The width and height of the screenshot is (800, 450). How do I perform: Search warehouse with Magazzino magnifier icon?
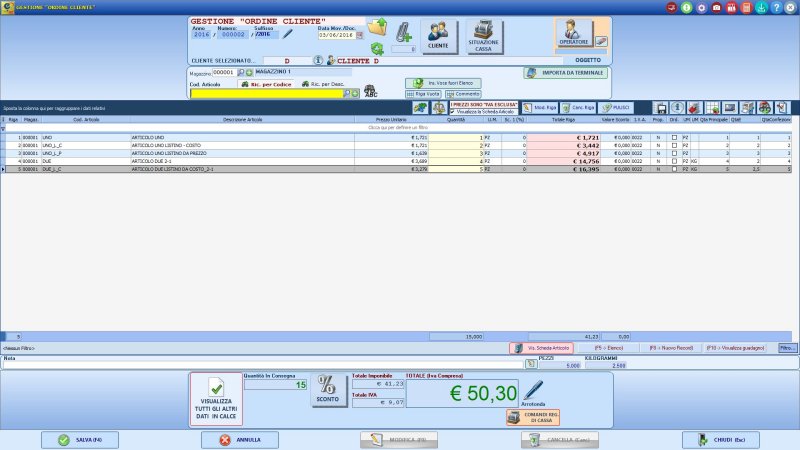(241, 72)
